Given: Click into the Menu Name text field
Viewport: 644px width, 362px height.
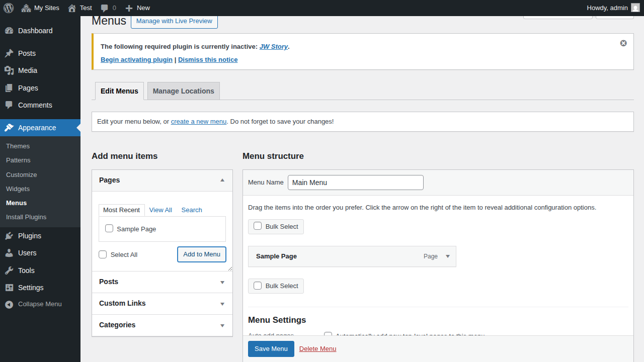Looking at the screenshot, I should [355, 183].
